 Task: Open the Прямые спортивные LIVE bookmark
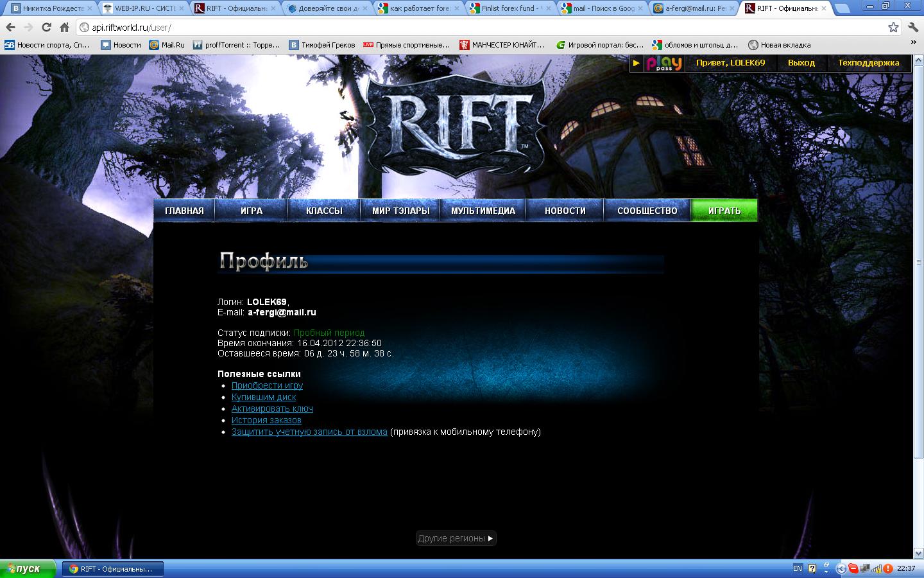[x=407, y=45]
